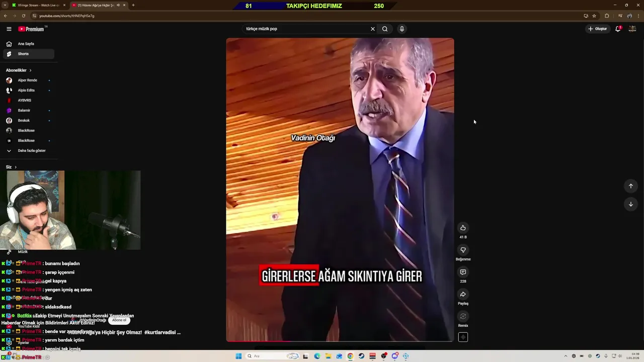Open the YouTube account avatar menu
This screenshot has height=362, width=644.
[x=632, y=29]
